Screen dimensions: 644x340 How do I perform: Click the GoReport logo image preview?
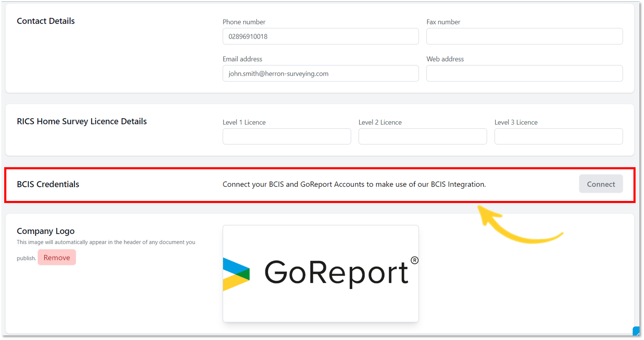tap(320, 274)
